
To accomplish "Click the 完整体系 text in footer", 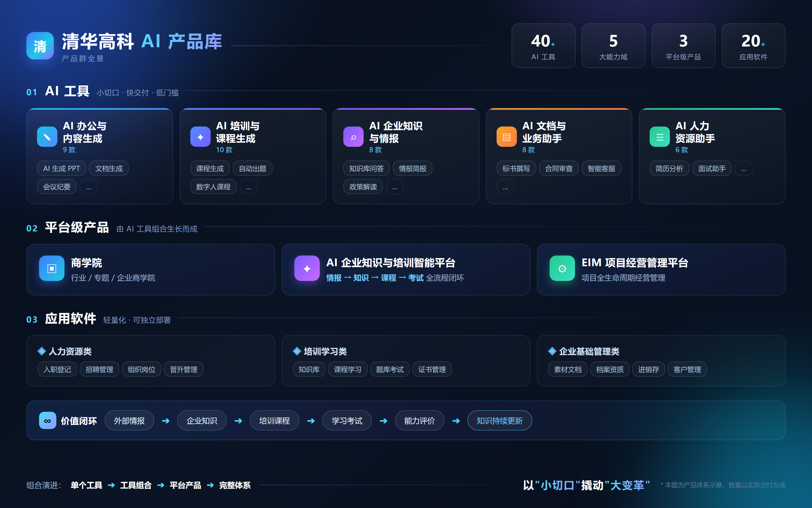I will [x=235, y=485].
